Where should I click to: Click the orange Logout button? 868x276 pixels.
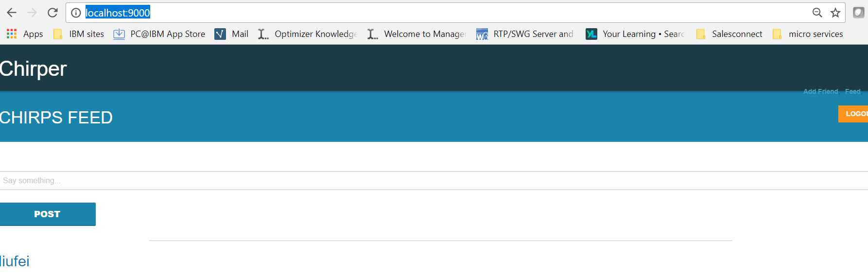pos(853,114)
